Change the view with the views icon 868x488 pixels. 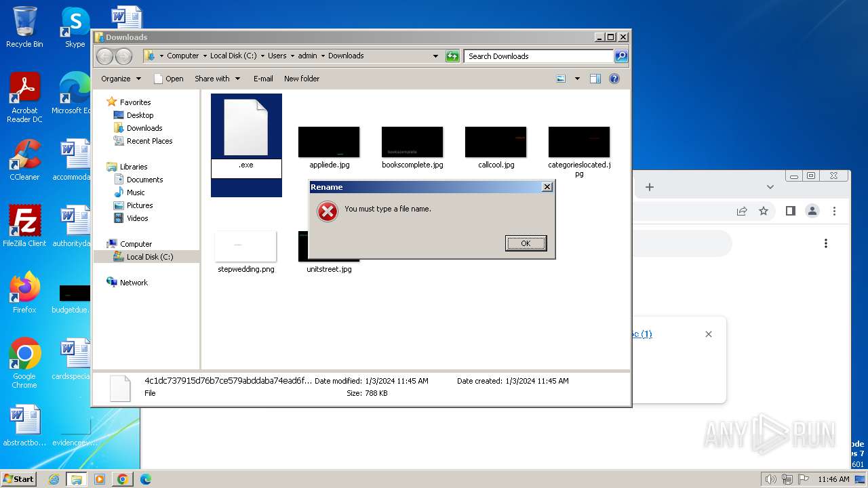click(x=561, y=79)
